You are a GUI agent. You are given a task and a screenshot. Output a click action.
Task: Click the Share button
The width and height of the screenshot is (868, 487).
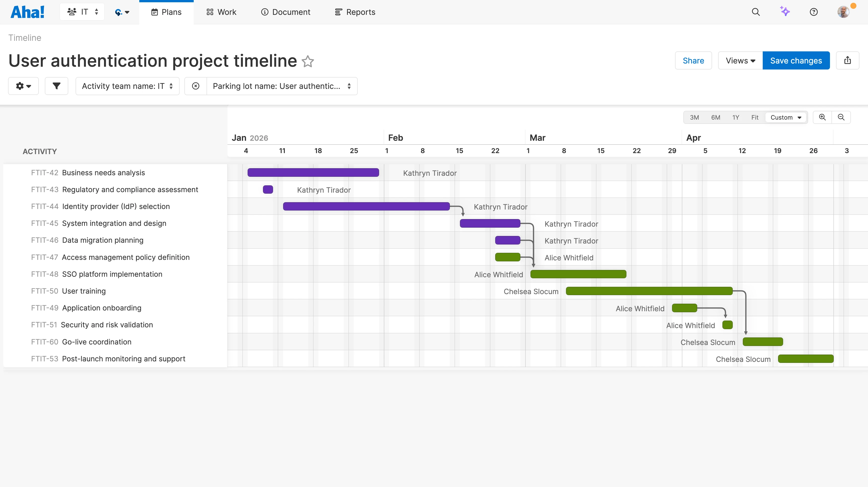[x=693, y=60]
